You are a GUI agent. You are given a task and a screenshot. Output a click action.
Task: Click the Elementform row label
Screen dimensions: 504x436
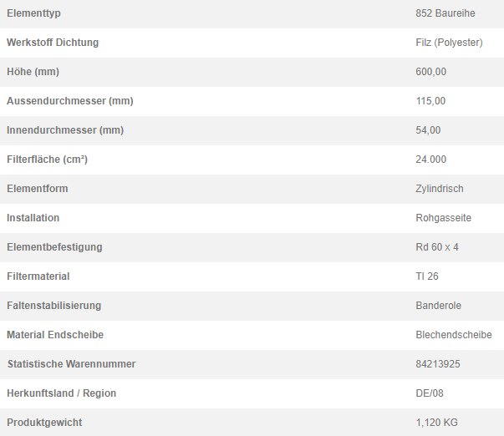38,189
